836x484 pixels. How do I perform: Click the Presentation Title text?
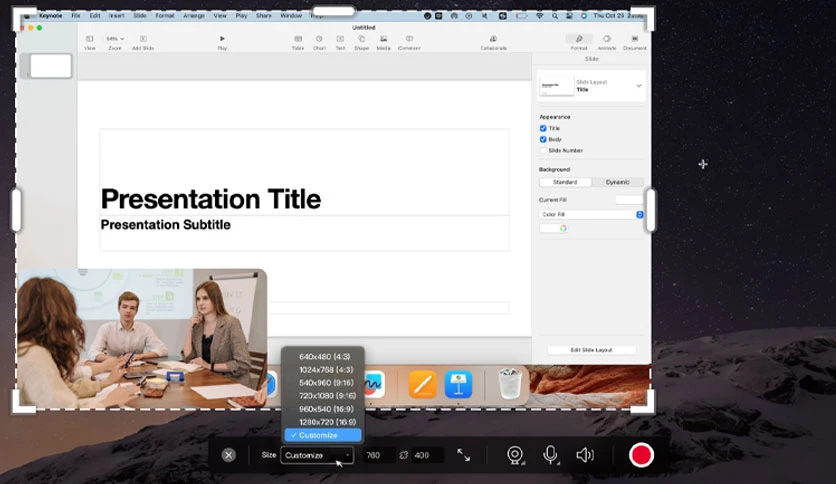point(211,199)
